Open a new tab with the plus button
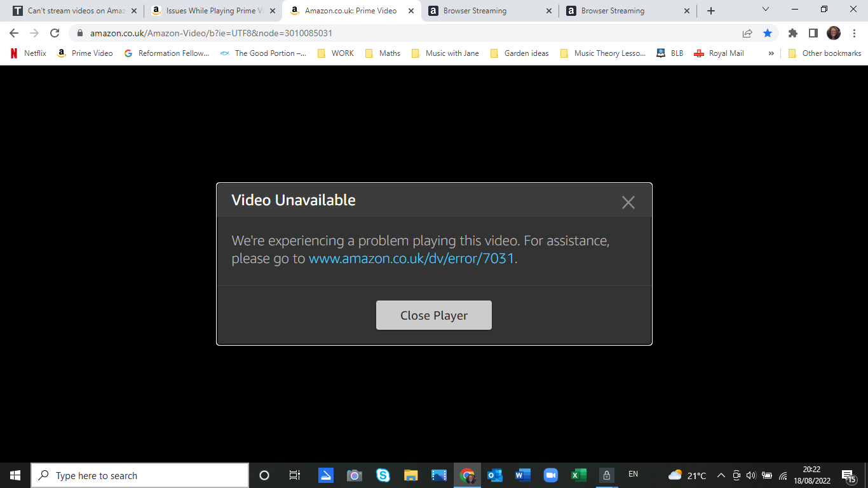 tap(710, 11)
